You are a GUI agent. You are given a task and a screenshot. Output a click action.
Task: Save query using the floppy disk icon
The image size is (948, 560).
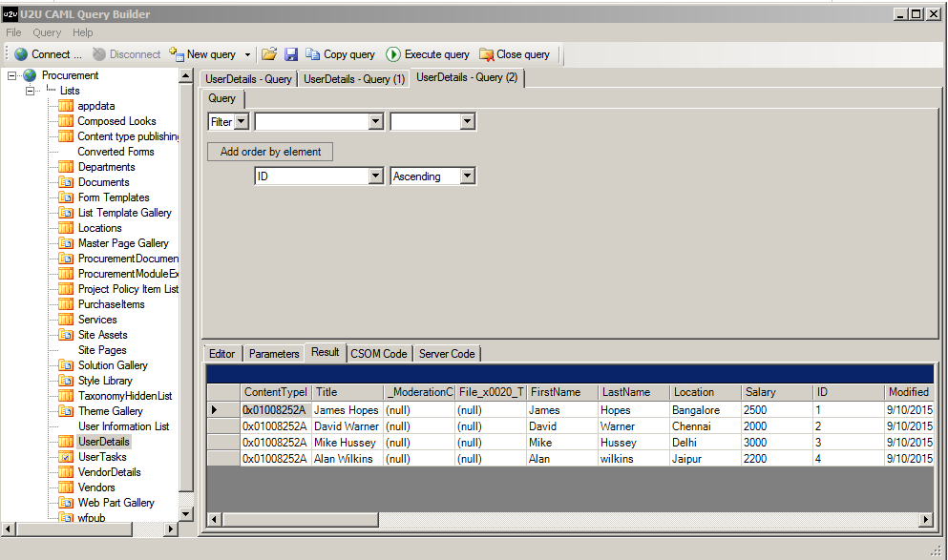pos(291,54)
